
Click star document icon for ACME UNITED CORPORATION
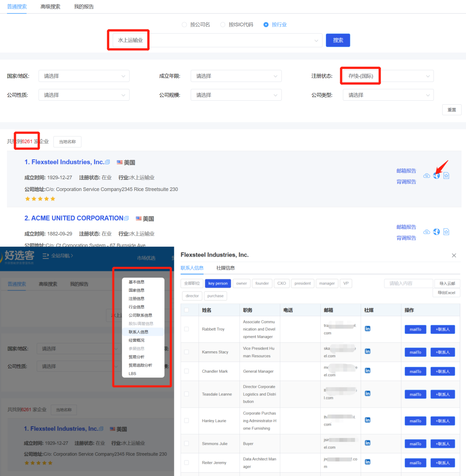[x=446, y=232]
